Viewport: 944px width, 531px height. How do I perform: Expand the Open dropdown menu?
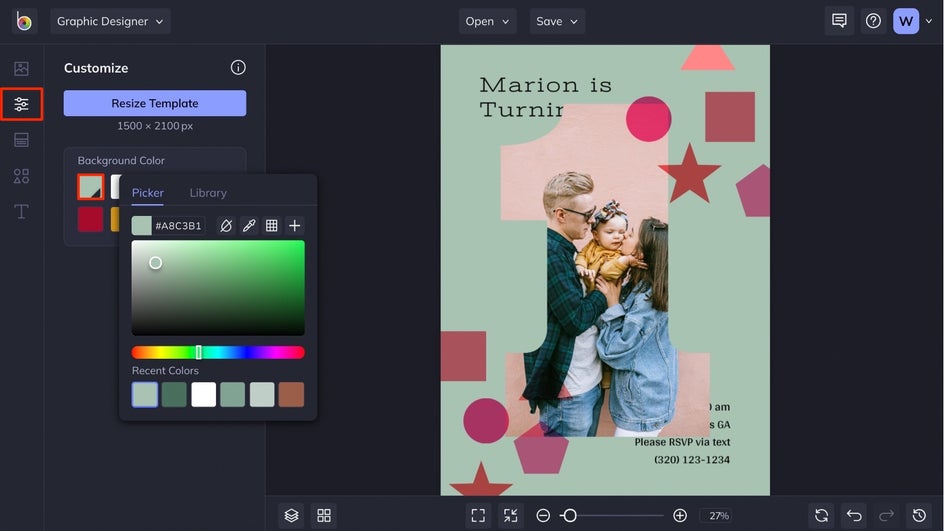[488, 21]
